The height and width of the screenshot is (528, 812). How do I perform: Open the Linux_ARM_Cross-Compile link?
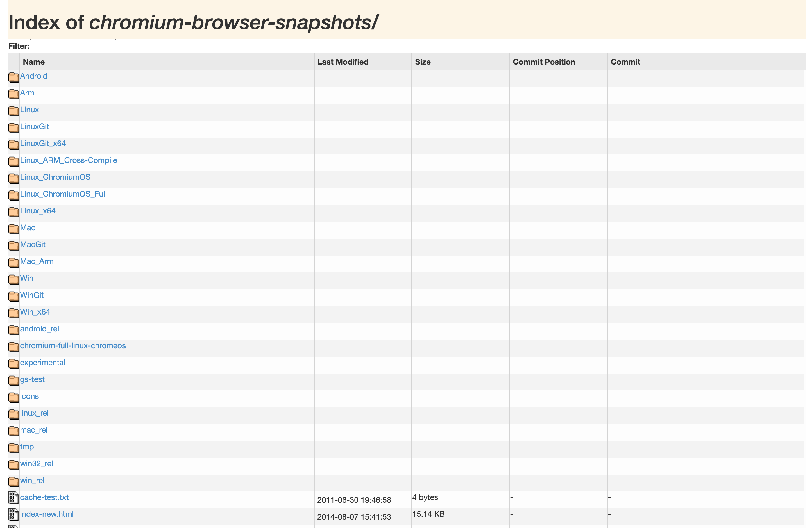click(69, 160)
